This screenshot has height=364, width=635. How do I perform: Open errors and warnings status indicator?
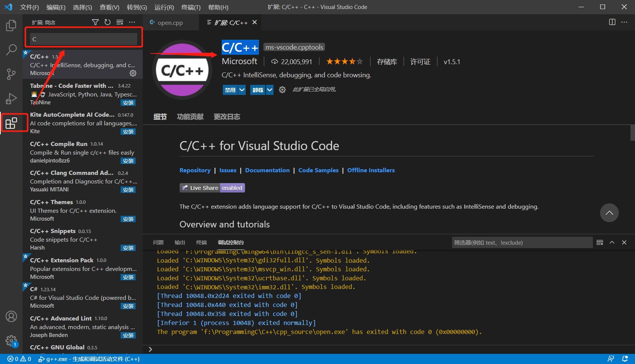click(x=19, y=359)
